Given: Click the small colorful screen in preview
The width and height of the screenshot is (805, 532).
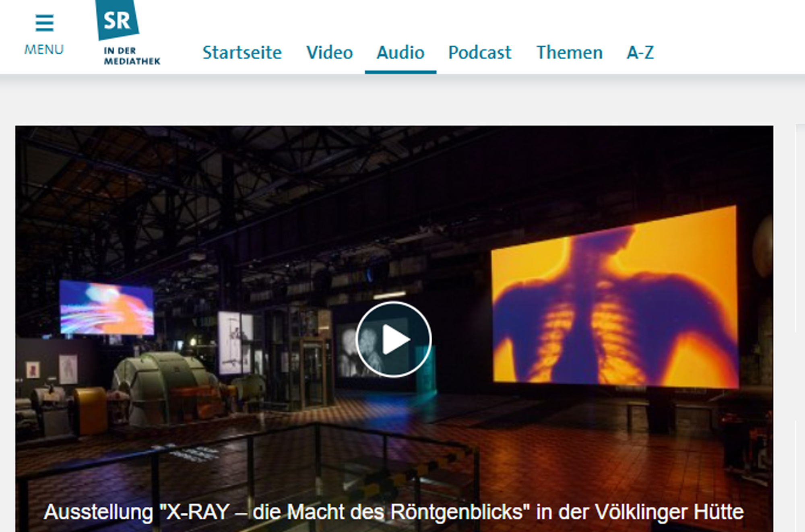Looking at the screenshot, I should click(107, 308).
